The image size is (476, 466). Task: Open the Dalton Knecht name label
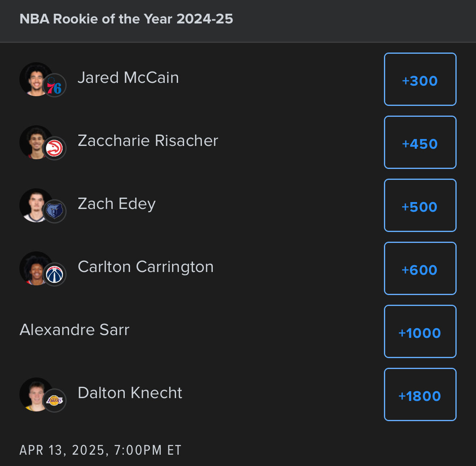point(130,393)
